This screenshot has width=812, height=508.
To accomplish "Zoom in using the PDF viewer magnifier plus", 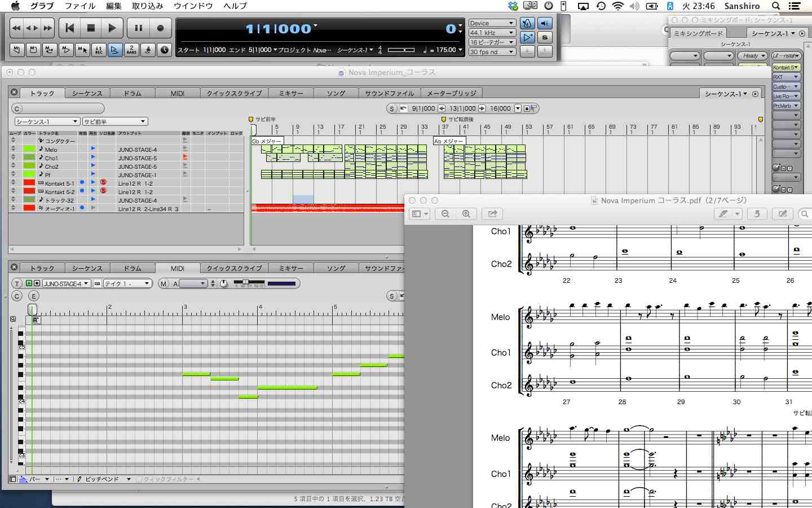I will (466, 214).
